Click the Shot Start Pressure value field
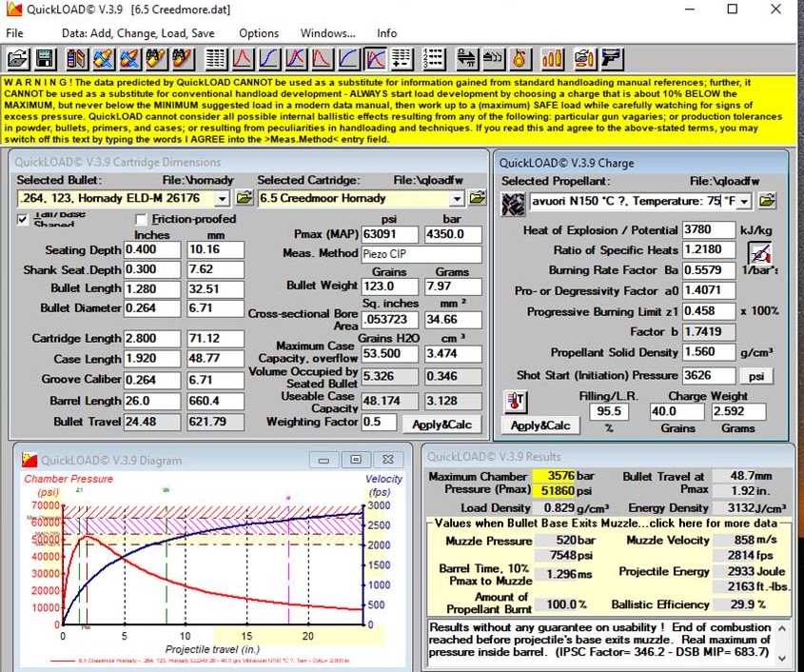The image size is (804, 672). click(709, 375)
